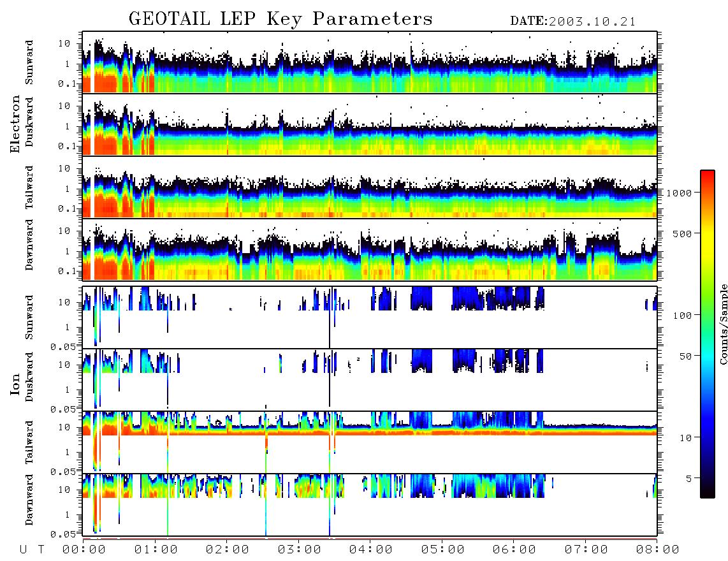Click the 03:00 time tick label
Screen dimensions: 728x561
[300, 550]
